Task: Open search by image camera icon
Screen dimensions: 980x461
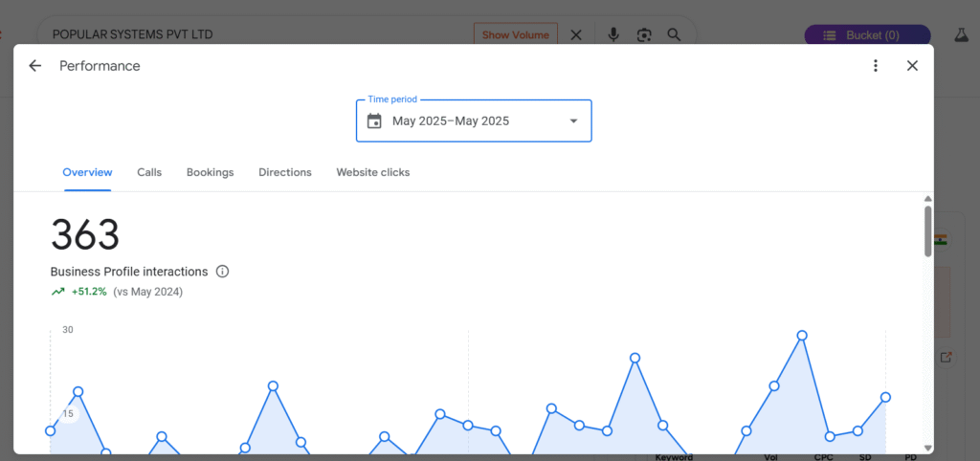Action: tap(644, 34)
